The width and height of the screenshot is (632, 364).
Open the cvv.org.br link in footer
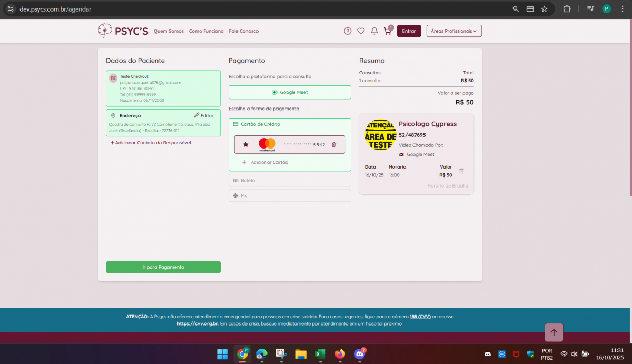click(197, 323)
